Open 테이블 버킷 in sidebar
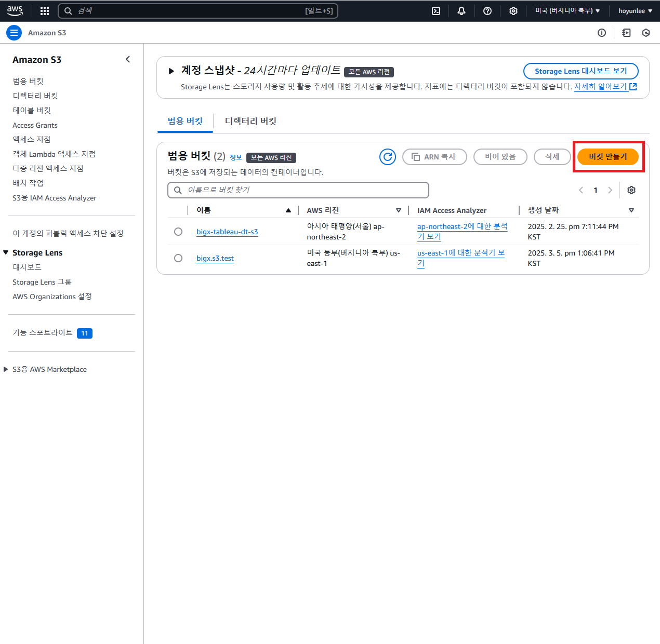Screen dimensions: 660x644 click(32, 110)
